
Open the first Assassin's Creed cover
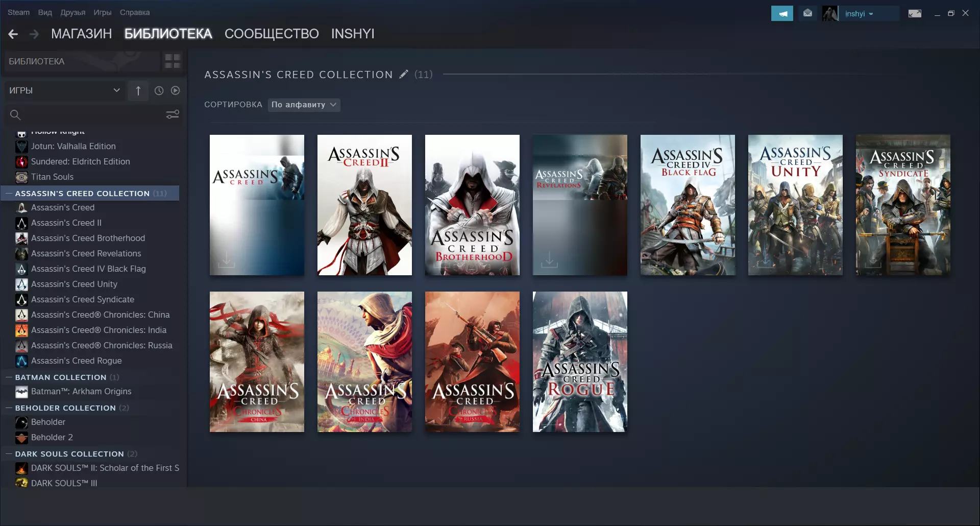(x=257, y=205)
